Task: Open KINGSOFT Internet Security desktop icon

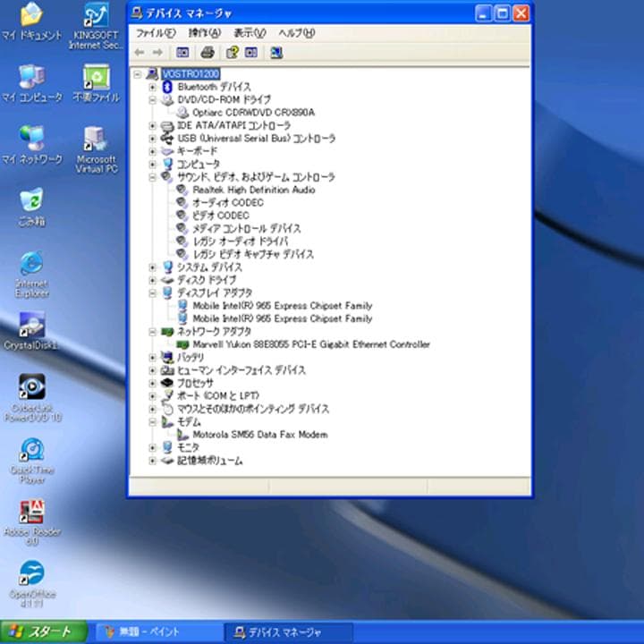Action: (96, 26)
